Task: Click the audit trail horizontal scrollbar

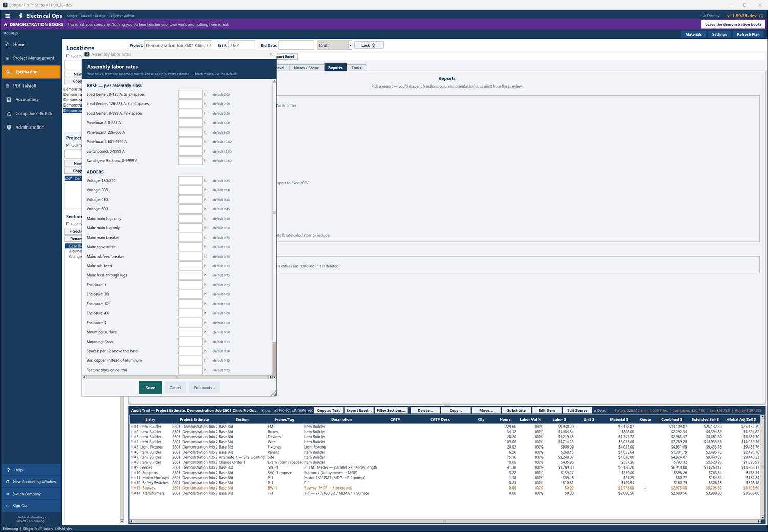Action: coord(444,521)
